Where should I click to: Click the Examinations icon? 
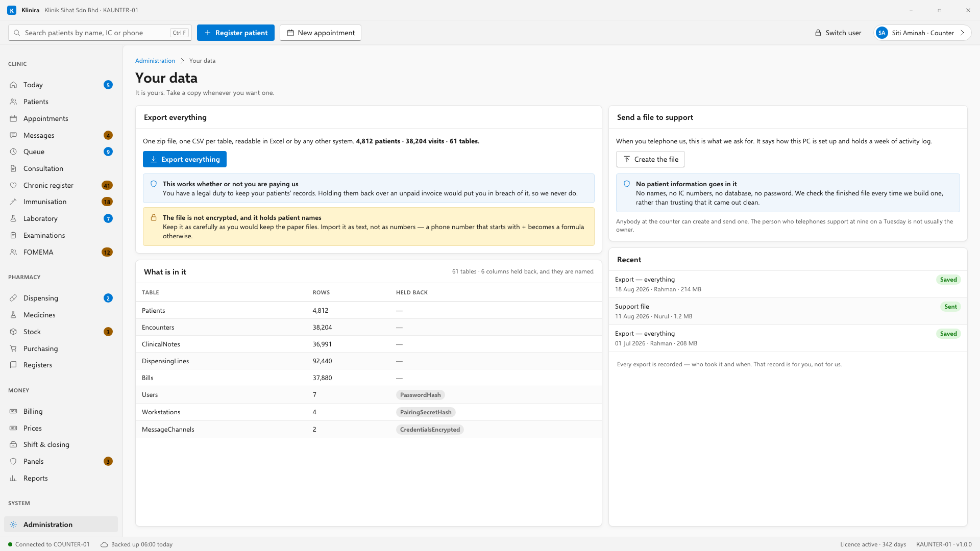13,235
